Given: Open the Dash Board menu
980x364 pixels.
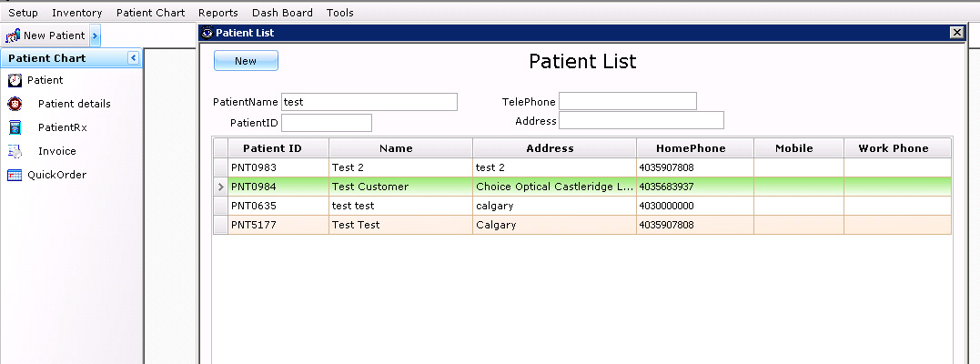Looking at the screenshot, I should (x=282, y=13).
